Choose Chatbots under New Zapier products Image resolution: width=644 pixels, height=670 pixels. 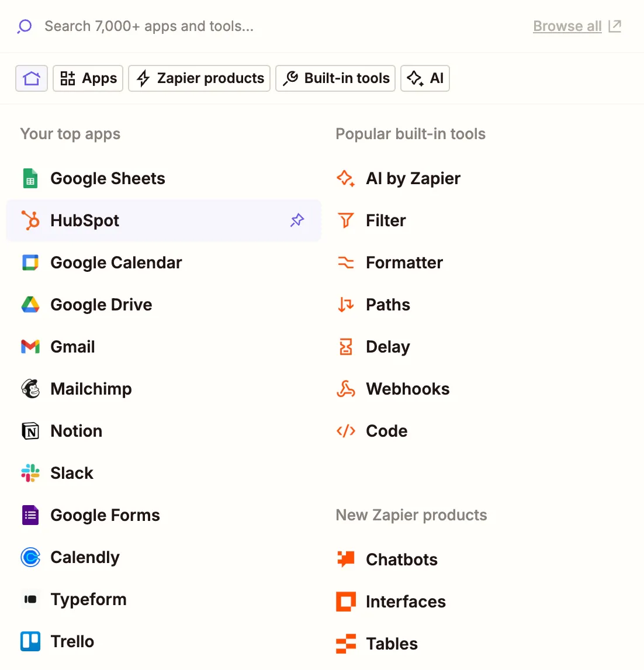402,560
